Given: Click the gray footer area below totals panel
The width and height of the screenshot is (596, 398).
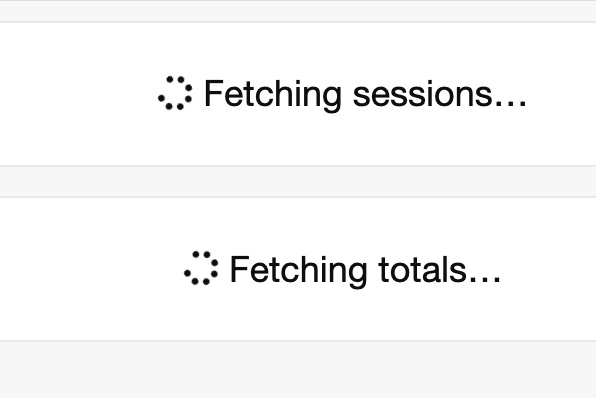Looking at the screenshot, I should (298, 370).
